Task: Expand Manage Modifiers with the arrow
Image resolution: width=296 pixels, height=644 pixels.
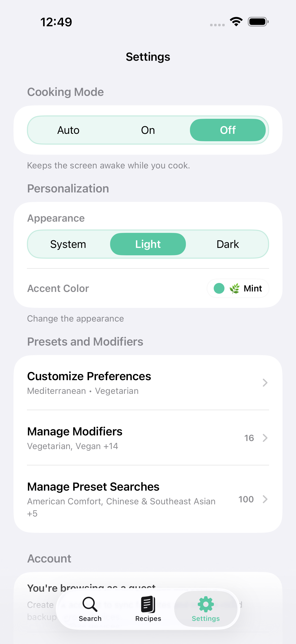Action: click(265, 438)
